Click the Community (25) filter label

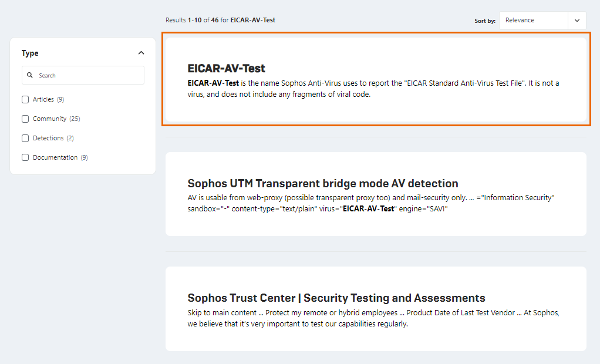click(56, 119)
